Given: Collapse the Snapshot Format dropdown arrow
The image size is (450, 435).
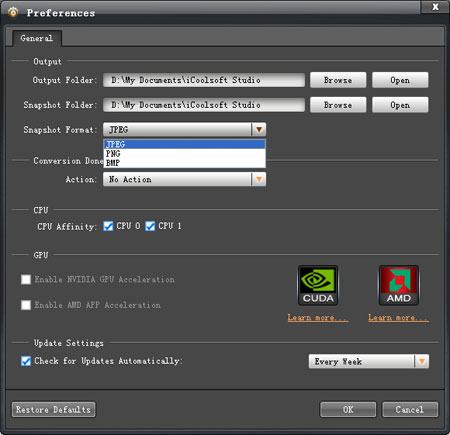Looking at the screenshot, I should [x=259, y=129].
